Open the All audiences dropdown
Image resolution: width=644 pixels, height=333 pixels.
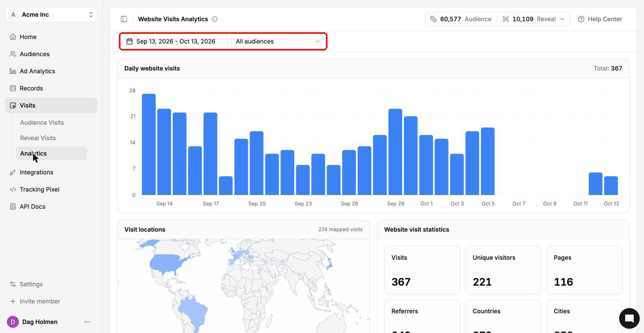pos(278,42)
